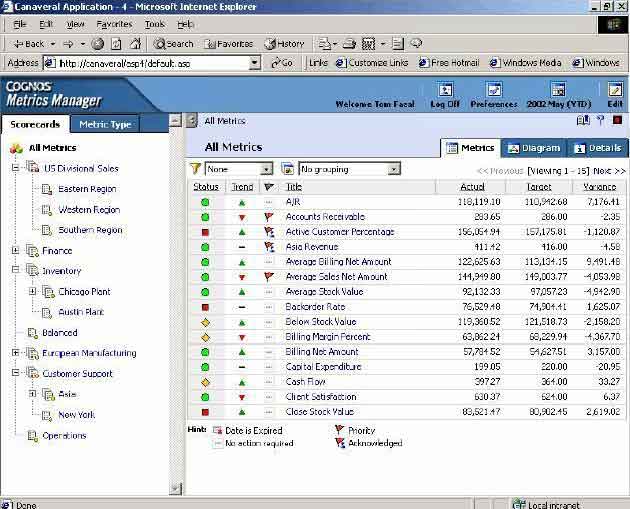Open Preferences from the header
The image size is (630, 509).
[x=493, y=90]
